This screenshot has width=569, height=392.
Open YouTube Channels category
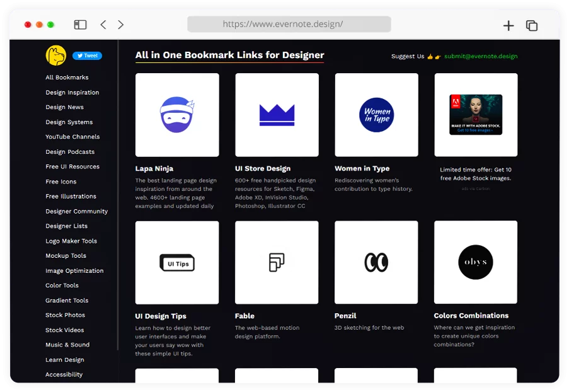tap(72, 137)
